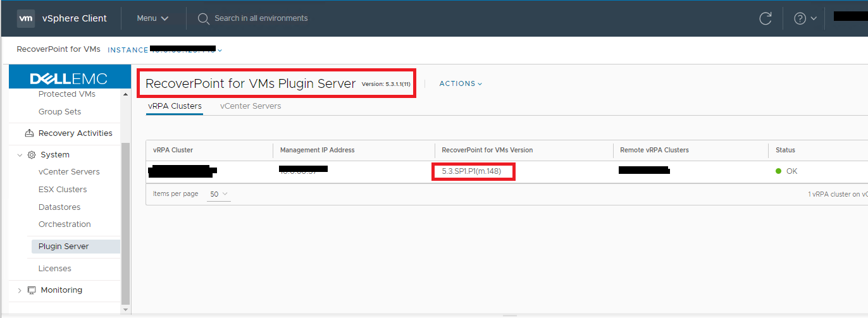Click the RecoverPoint for VMs Plugin Server heading
868x318 pixels.
251,83
